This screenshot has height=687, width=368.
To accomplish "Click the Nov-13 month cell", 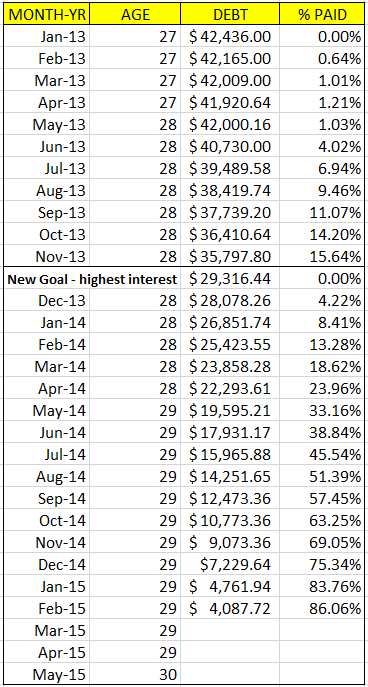I will pos(45,256).
